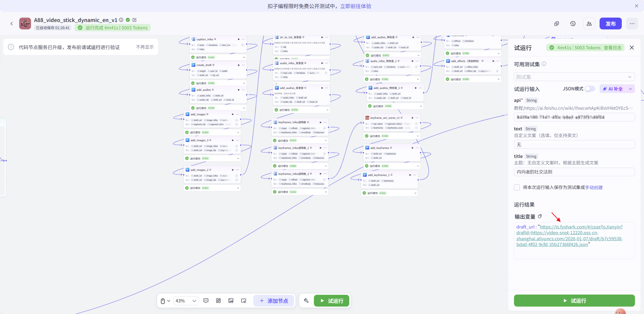Expand the 运行成功 result under create_draft node
This screenshot has height=314, width=644.
(x=244, y=83)
